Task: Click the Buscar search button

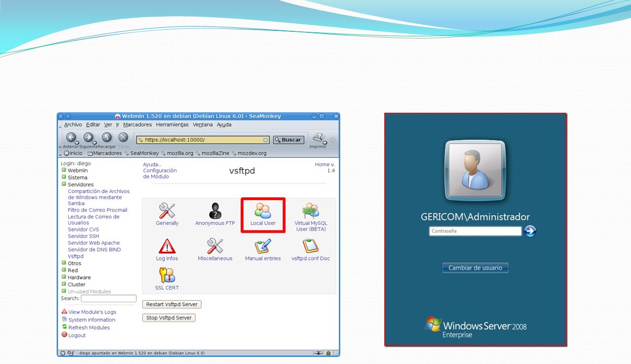Action: tap(289, 140)
